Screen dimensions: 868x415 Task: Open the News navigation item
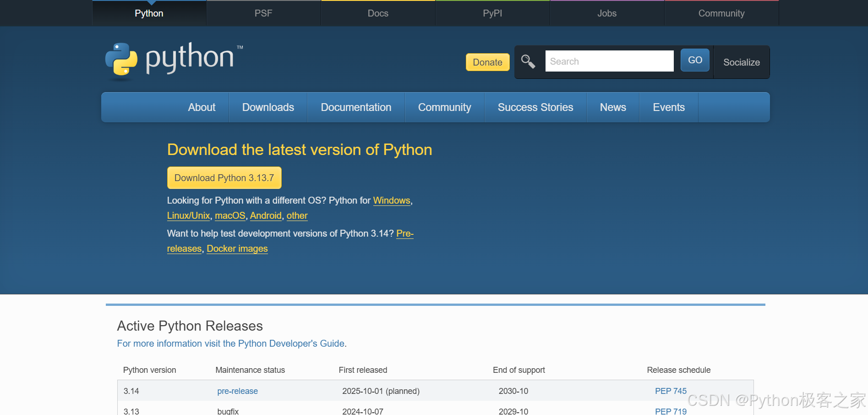click(x=613, y=107)
